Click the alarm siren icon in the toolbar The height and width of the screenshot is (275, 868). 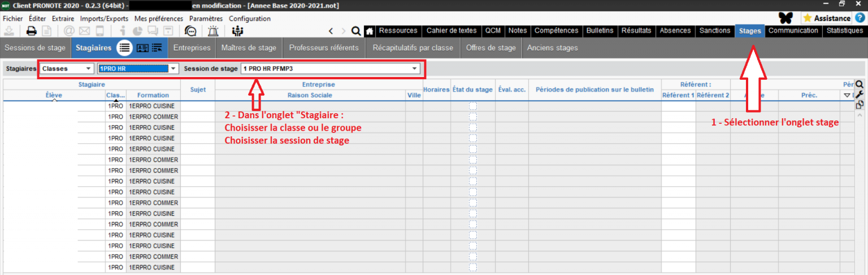[213, 31]
